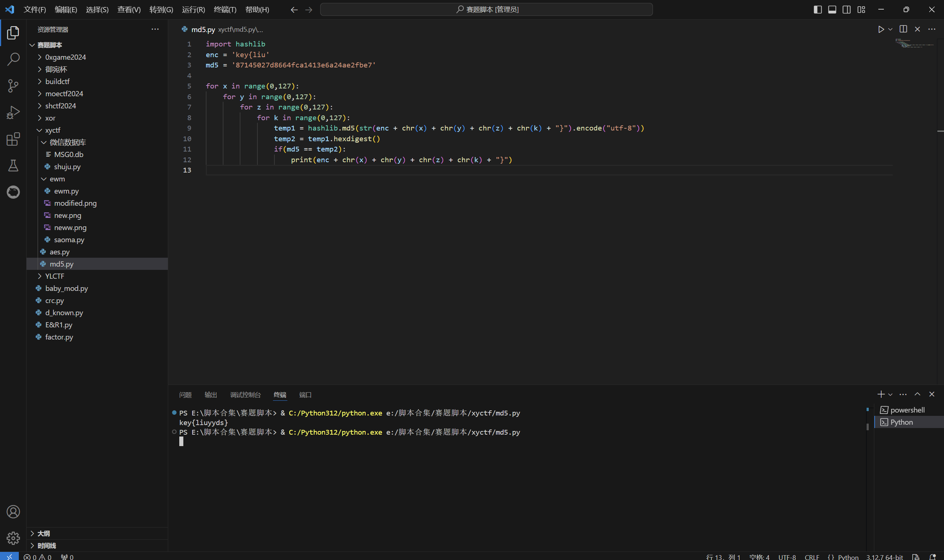Open the Source Control view

[x=13, y=86]
